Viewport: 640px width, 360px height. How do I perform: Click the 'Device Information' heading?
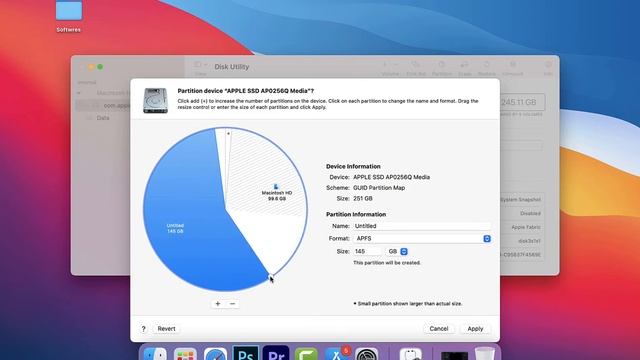[x=353, y=167]
